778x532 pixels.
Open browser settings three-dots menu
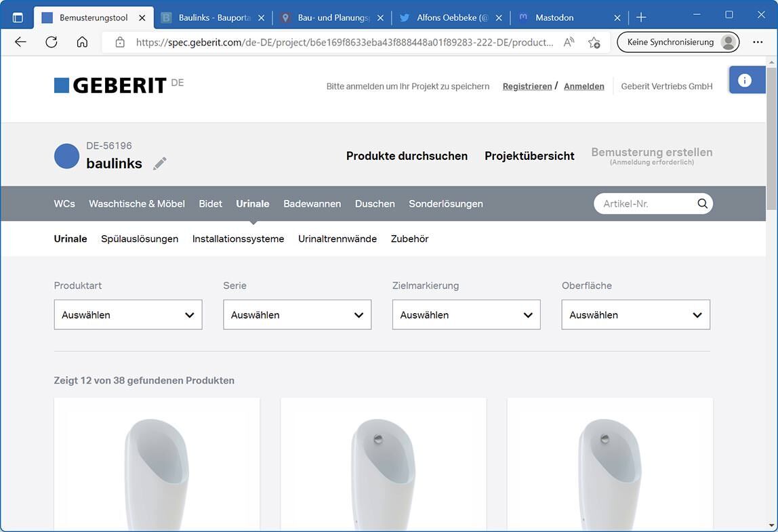[758, 42]
